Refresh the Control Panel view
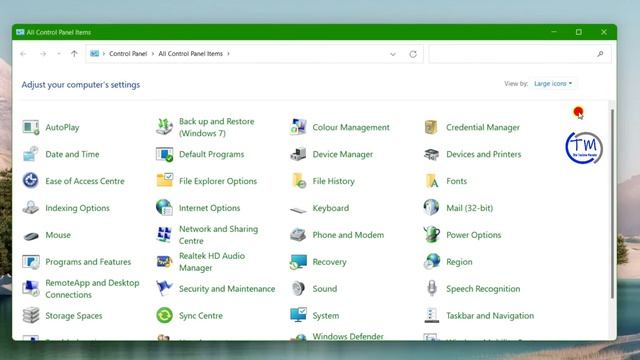The width and height of the screenshot is (640, 360). tap(413, 54)
